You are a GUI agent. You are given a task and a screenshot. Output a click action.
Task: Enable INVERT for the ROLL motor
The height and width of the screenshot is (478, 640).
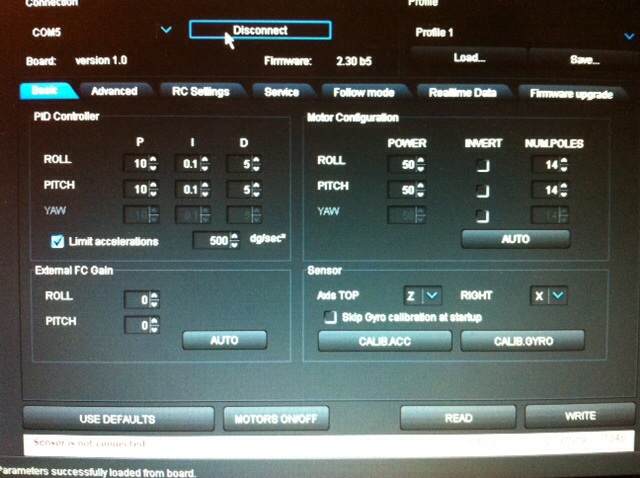click(x=483, y=164)
